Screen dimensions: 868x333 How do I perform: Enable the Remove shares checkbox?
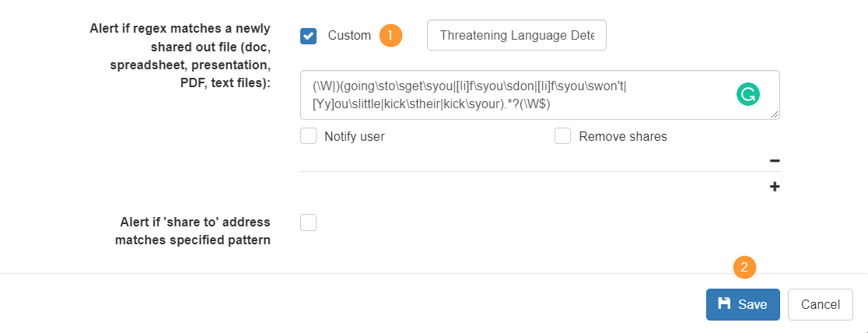click(562, 135)
